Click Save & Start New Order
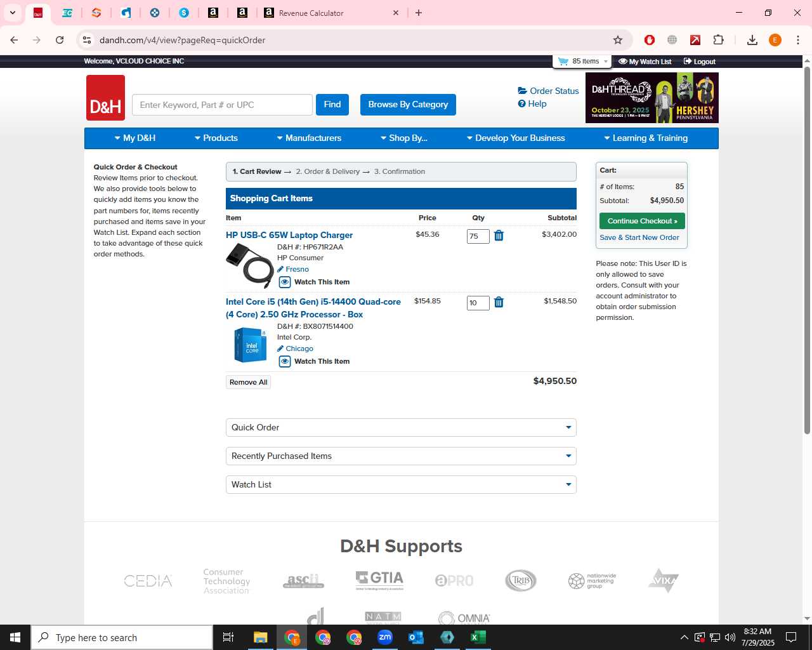 [639, 237]
